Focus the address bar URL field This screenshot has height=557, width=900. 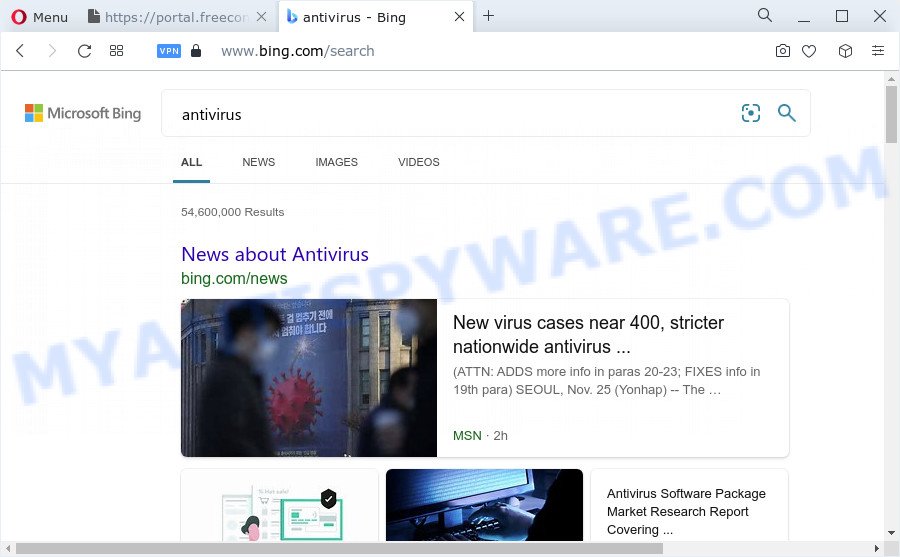297,51
